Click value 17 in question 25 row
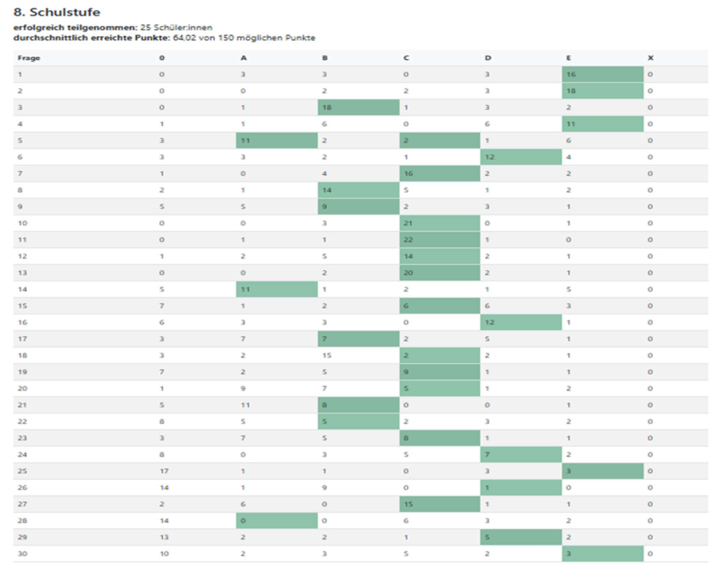728x585 pixels. tap(163, 471)
